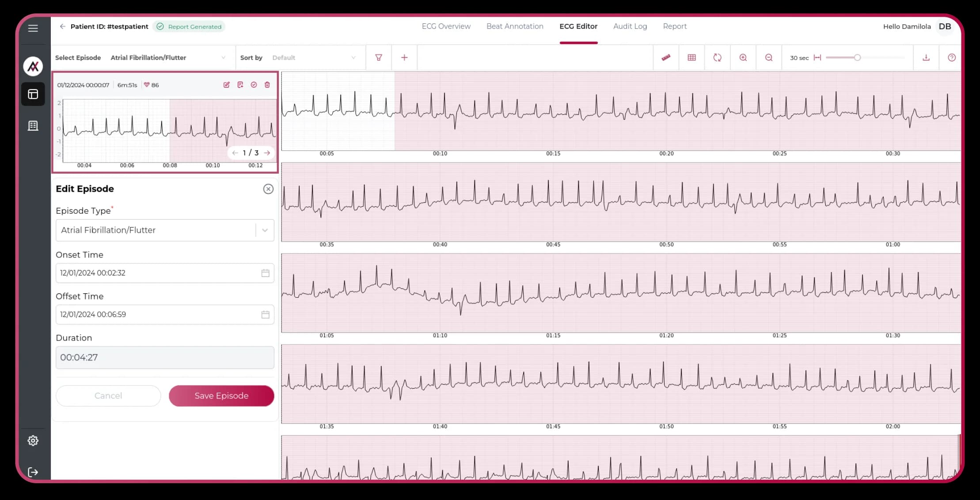Confirm episode with the checkmark circle icon
Viewport: 980px width, 500px height.
tap(254, 85)
